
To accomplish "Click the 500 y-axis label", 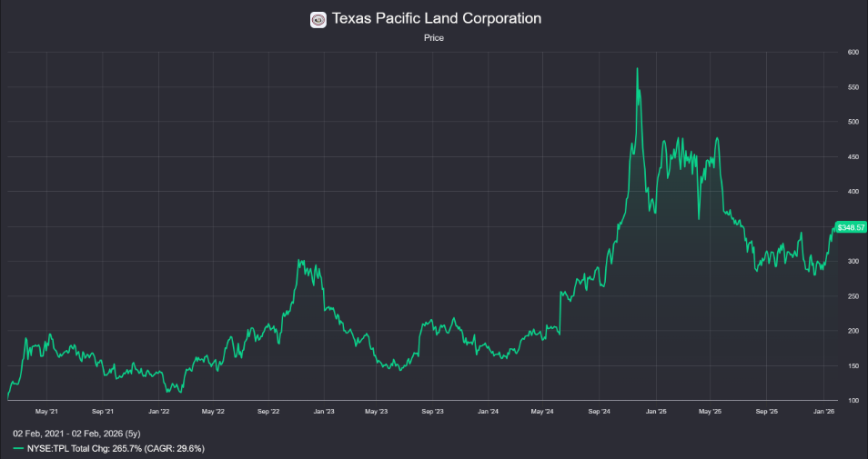I will [853, 122].
